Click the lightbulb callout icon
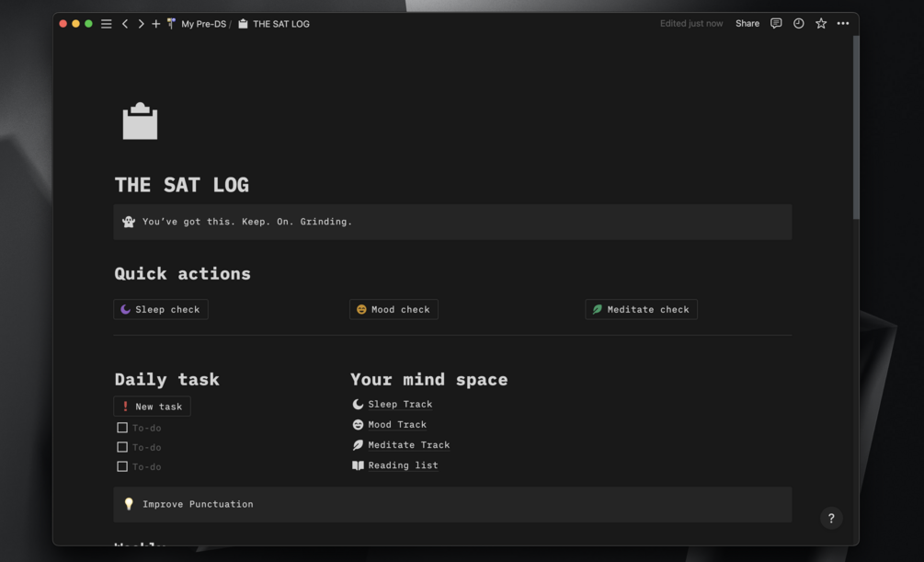 [x=129, y=504]
